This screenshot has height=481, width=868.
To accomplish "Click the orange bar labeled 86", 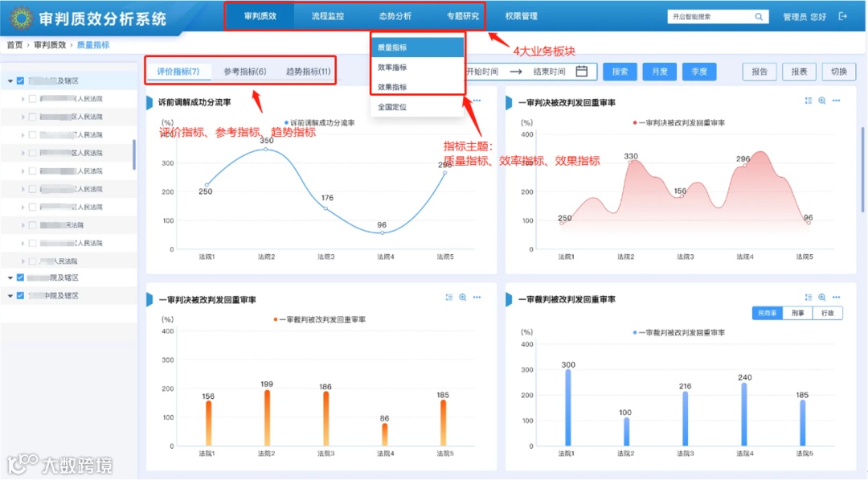I will click(385, 434).
